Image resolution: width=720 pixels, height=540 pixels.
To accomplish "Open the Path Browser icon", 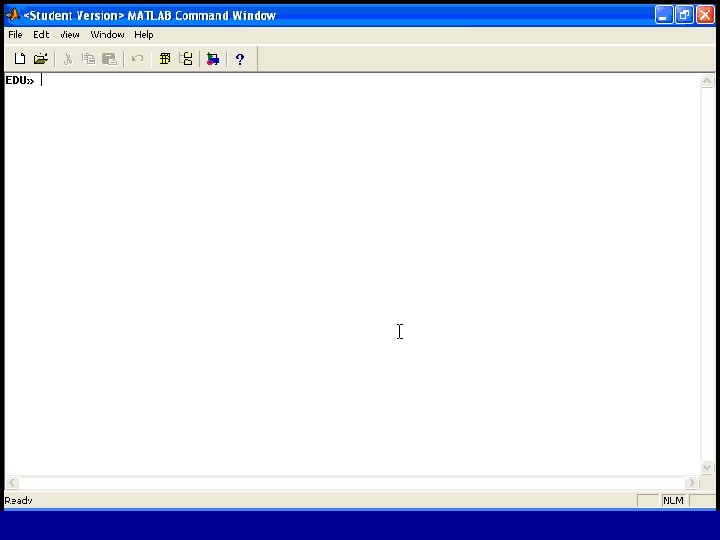I will coord(186,58).
